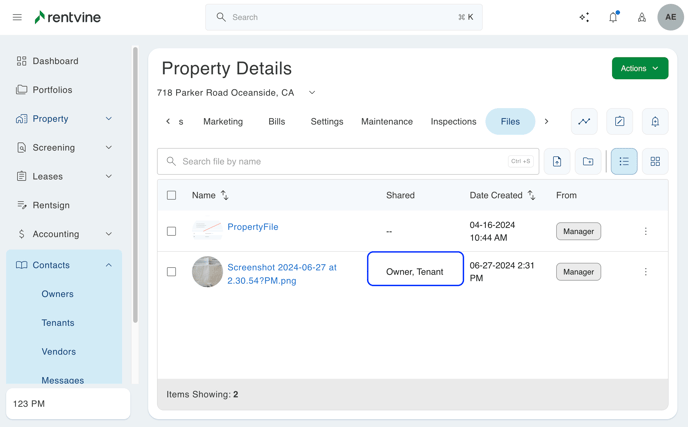Open the notifications bell
688x427 pixels.
tap(613, 17)
